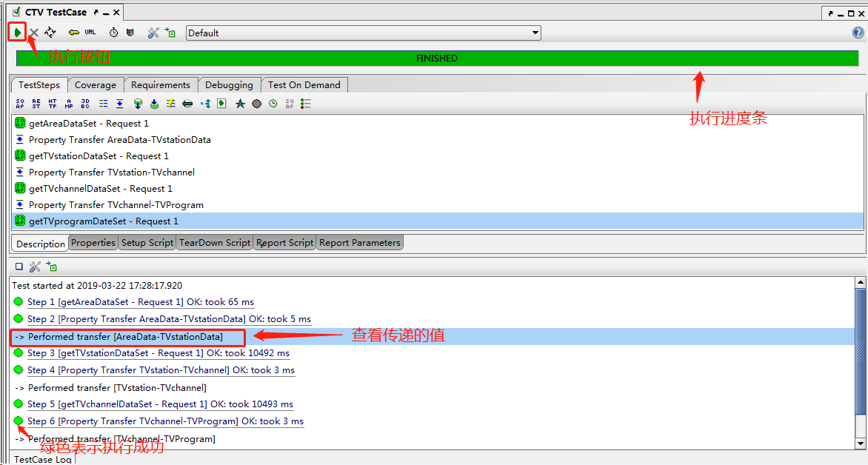Add the DataGen step icon
Image resolution: width=868 pixels, height=465 pixels.
pos(205,104)
